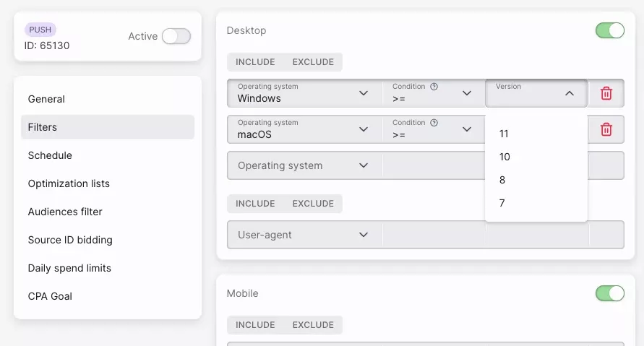The width and height of the screenshot is (644, 346).
Task: Open the User-agent dropdown
Action: click(x=304, y=235)
